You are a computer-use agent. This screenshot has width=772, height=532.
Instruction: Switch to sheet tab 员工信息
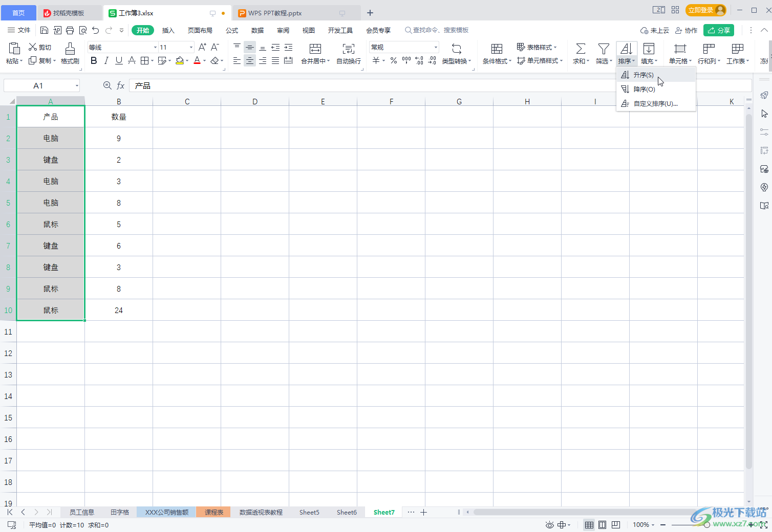[82, 512]
